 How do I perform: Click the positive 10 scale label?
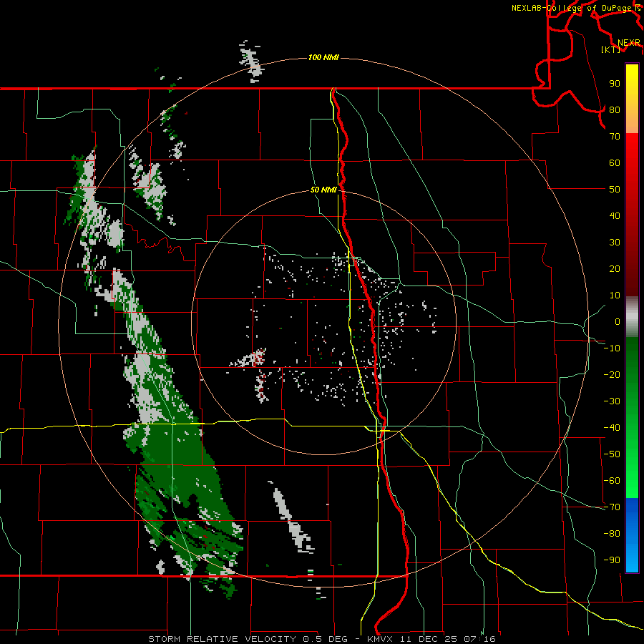point(615,296)
